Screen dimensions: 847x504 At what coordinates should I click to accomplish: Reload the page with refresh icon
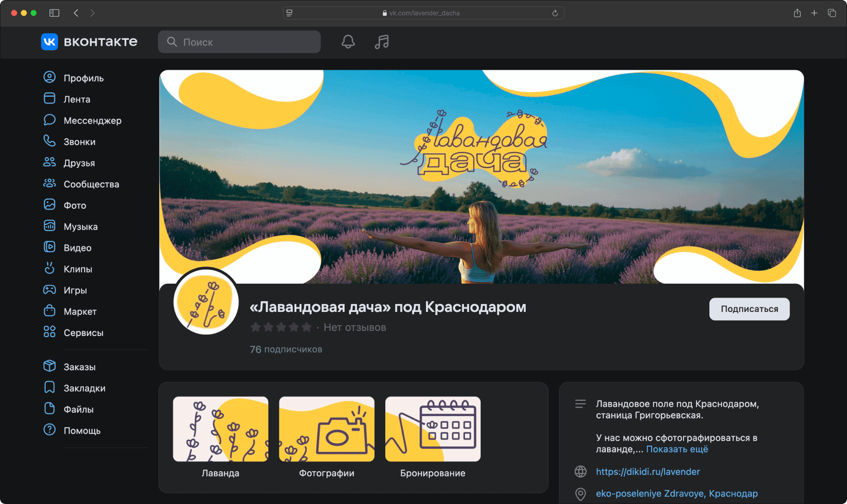point(555,13)
